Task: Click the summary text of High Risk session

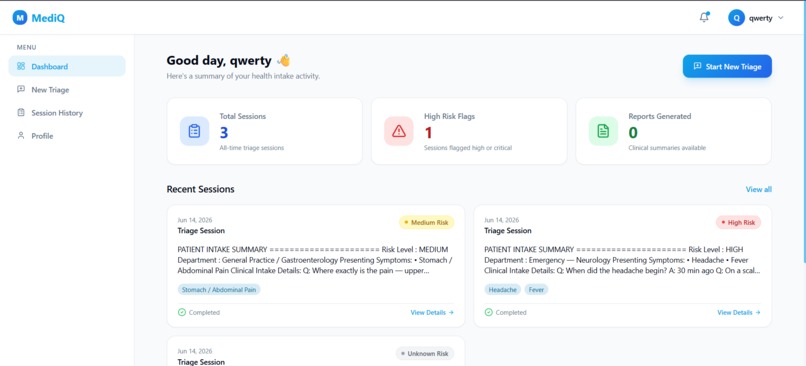Action: tap(622, 260)
